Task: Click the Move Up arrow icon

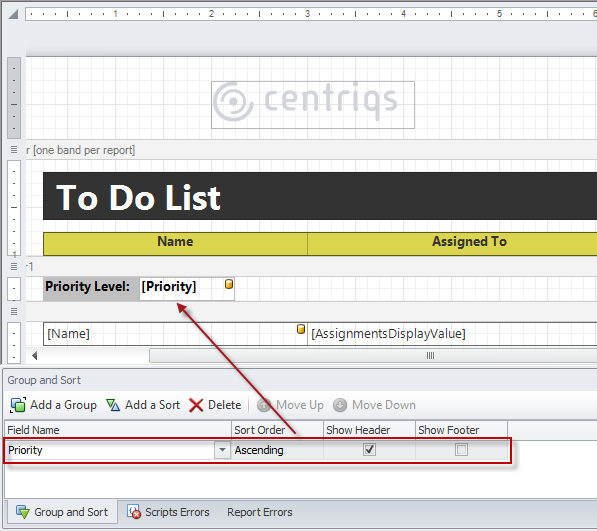Action: click(x=264, y=405)
